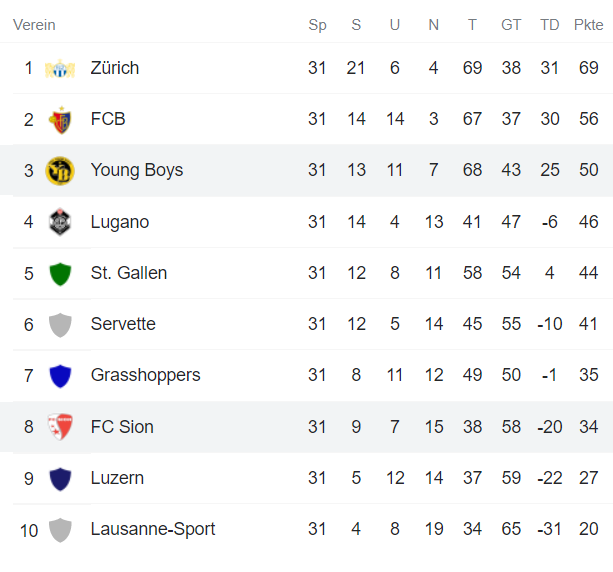
Task: Click the Lugano black crest icon
Action: 60,222
